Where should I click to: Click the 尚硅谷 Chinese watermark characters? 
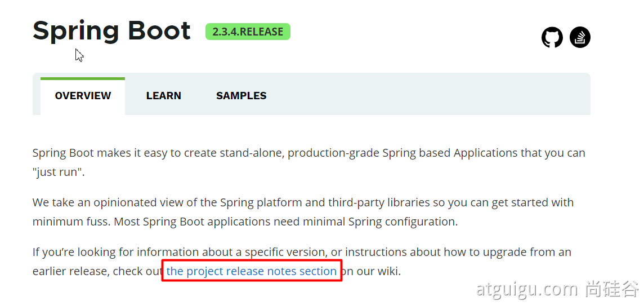point(612,289)
